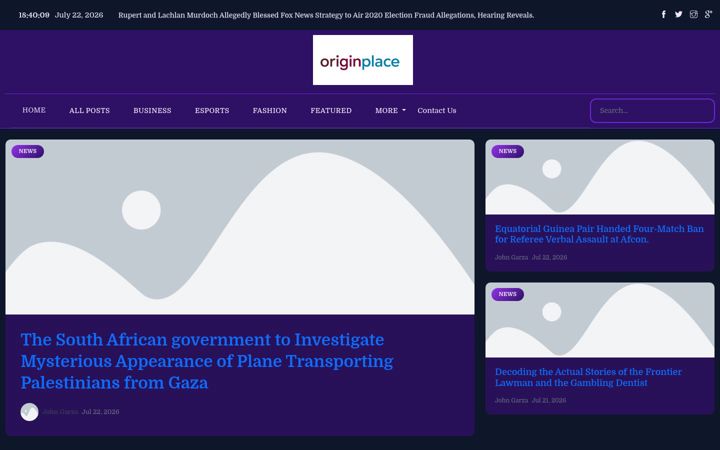Image resolution: width=720 pixels, height=450 pixels.
Task: Go to the HOME menu item
Action: point(34,110)
